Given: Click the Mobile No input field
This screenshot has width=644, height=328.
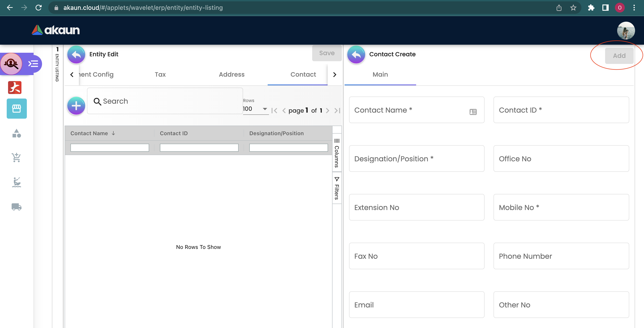Looking at the screenshot, I should (x=561, y=207).
